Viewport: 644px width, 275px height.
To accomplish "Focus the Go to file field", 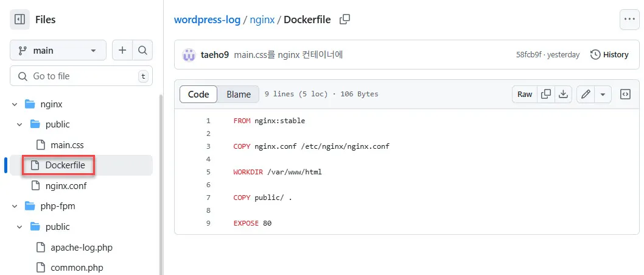I will click(x=82, y=76).
